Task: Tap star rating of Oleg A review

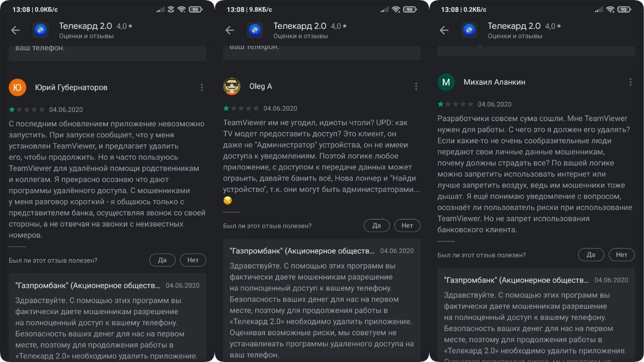Action: (241, 109)
